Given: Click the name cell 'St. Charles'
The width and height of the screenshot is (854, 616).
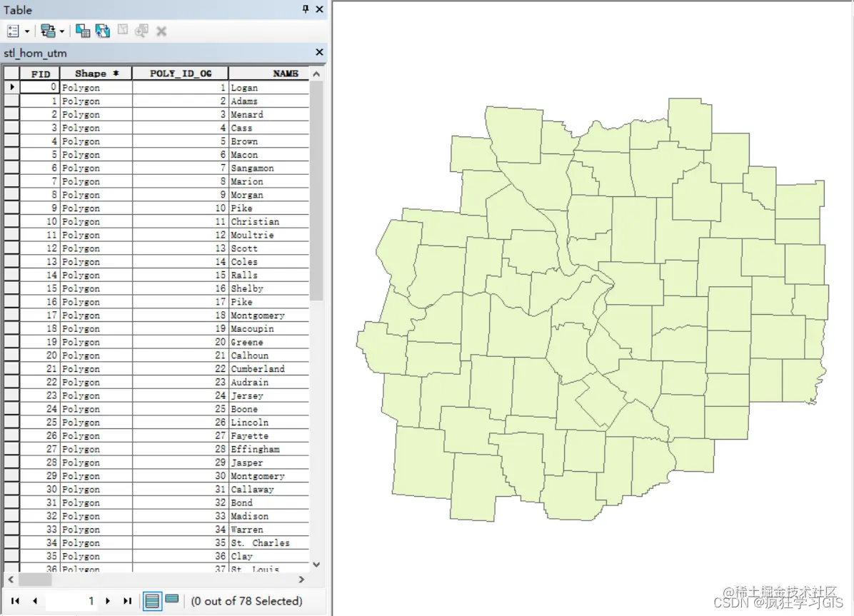Looking at the screenshot, I should pyautogui.click(x=268, y=543).
